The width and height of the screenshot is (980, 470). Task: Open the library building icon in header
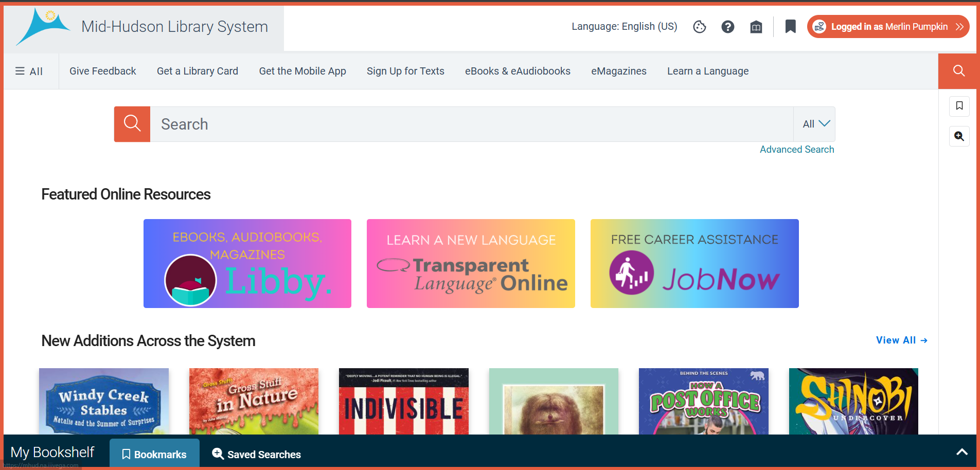click(x=756, y=27)
